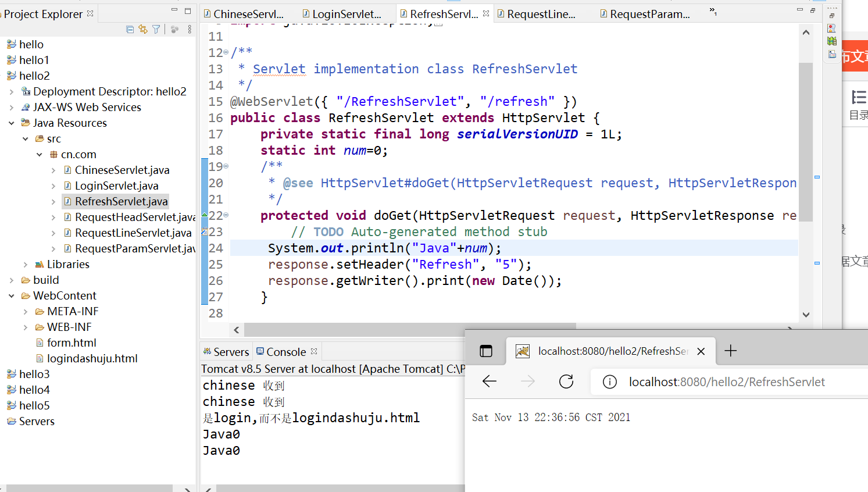Fold doGet method at line 22
868x492 pixels.
226,215
